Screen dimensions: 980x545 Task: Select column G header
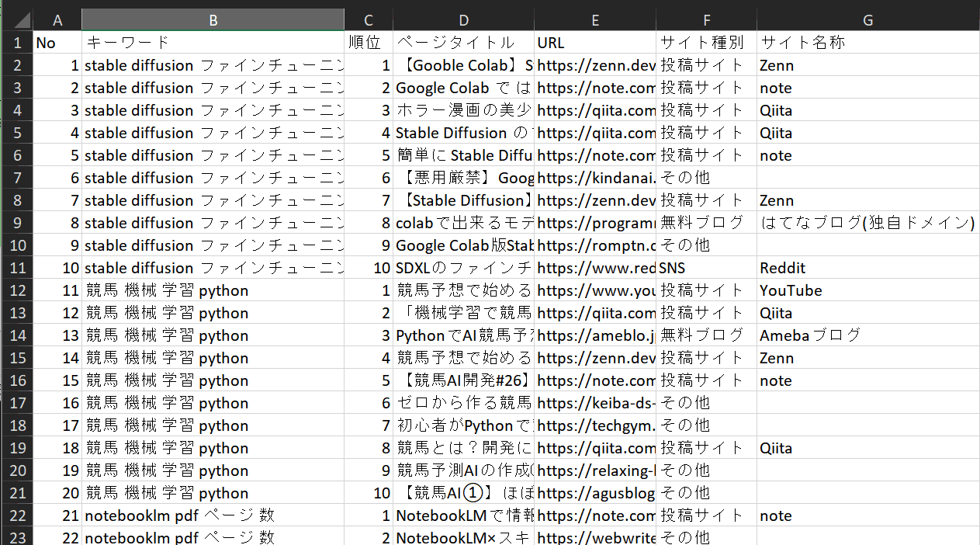[868, 20]
